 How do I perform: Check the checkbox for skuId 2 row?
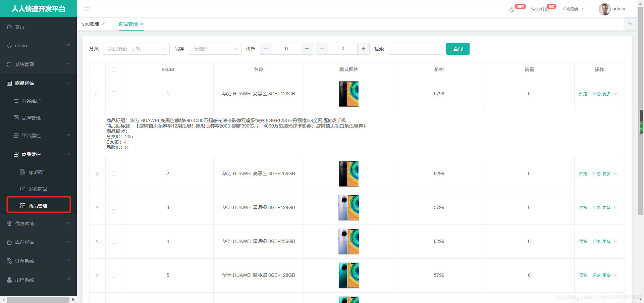click(x=114, y=173)
